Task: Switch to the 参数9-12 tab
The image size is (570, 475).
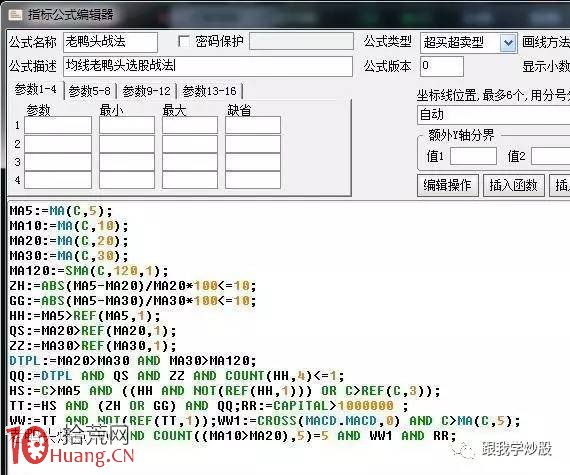Action: (x=146, y=91)
